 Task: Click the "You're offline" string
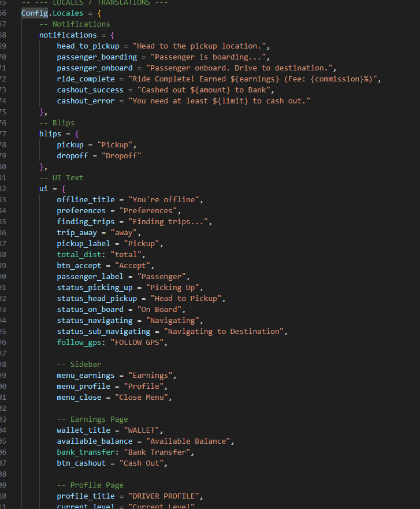click(x=164, y=200)
